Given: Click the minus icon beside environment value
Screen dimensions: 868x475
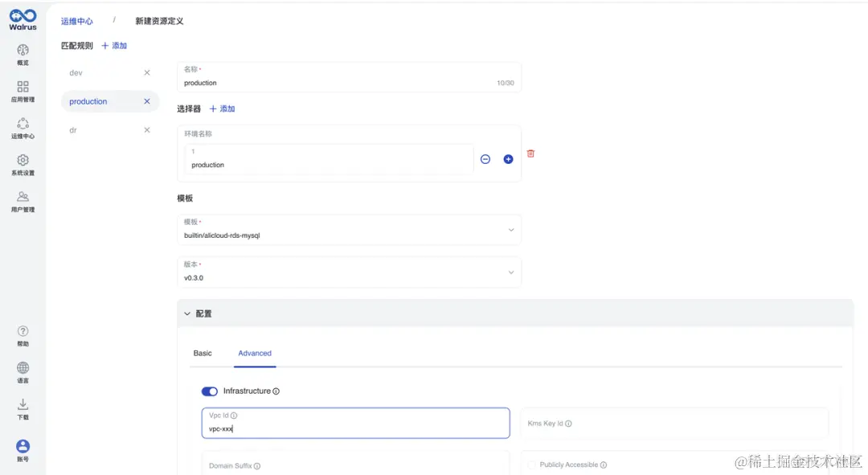Looking at the screenshot, I should [485, 159].
